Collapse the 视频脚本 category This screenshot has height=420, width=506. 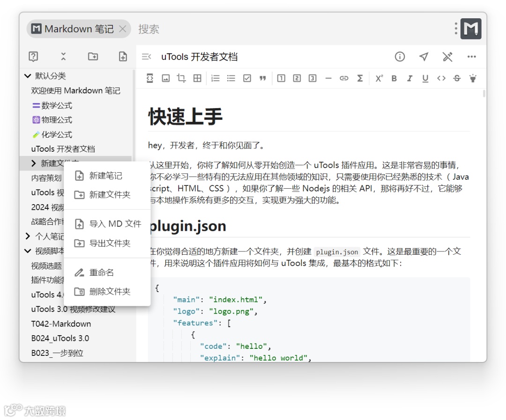pos(28,251)
